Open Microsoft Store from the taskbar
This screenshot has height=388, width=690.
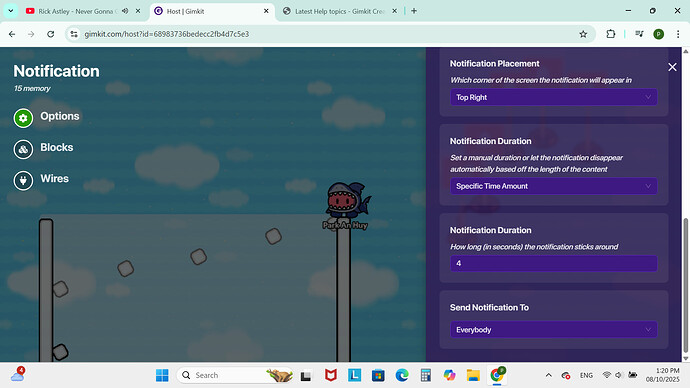point(378,375)
